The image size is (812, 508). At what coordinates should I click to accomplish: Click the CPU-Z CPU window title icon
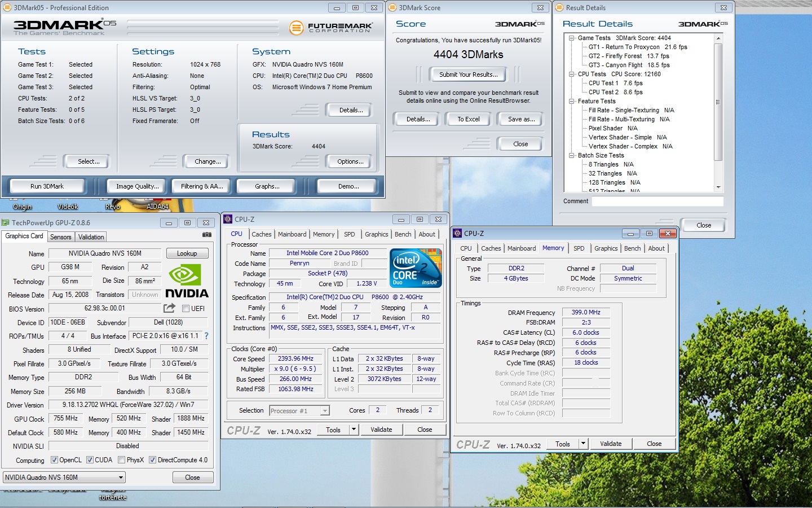click(228, 219)
